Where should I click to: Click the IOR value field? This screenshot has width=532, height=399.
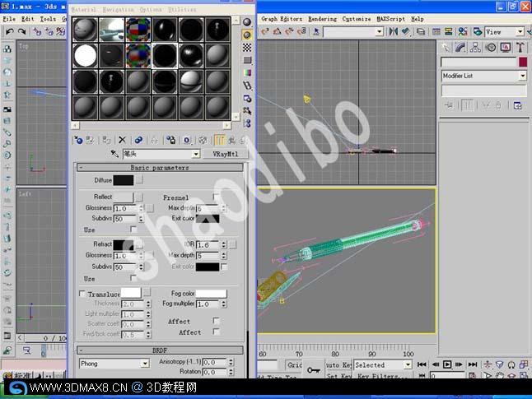click(208, 245)
